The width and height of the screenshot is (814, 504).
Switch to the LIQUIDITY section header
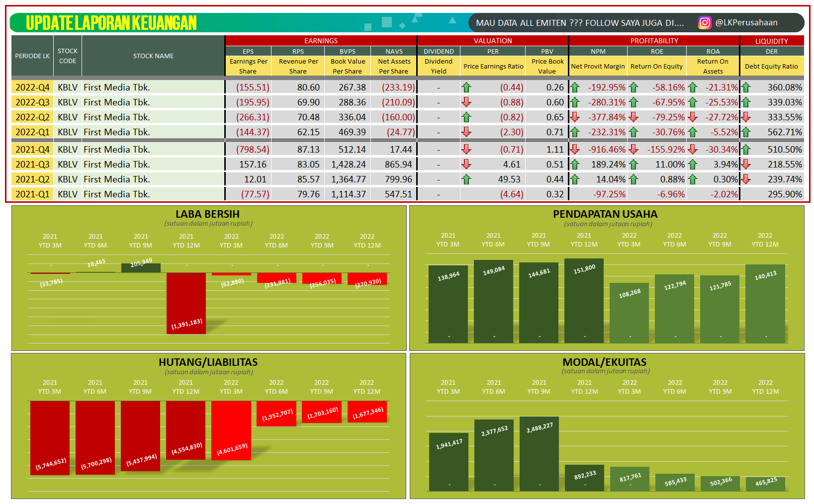click(x=772, y=41)
